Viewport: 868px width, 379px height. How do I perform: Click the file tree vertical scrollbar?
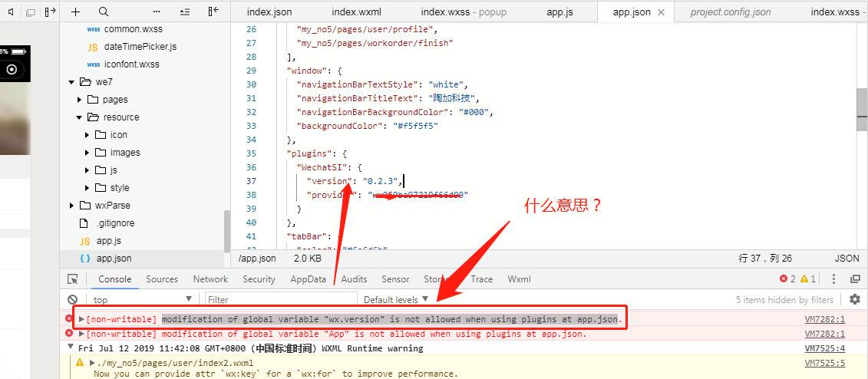(227, 231)
